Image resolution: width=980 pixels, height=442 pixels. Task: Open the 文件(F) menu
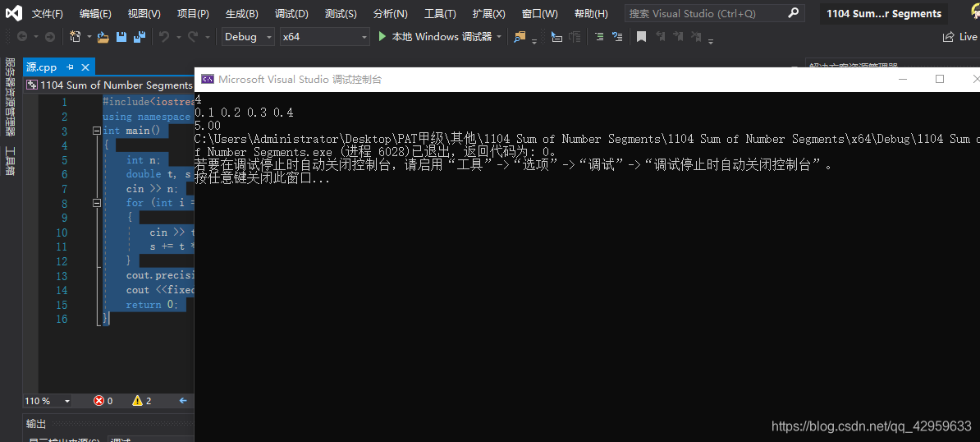pyautogui.click(x=48, y=14)
